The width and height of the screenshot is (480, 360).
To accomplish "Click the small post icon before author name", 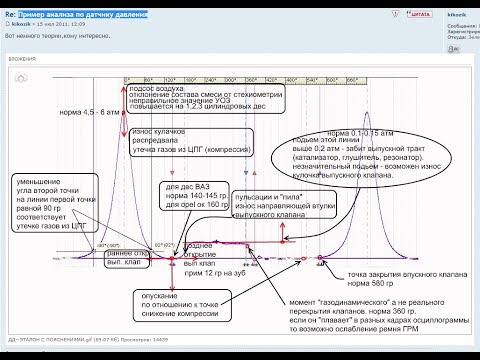I will click(8, 24).
